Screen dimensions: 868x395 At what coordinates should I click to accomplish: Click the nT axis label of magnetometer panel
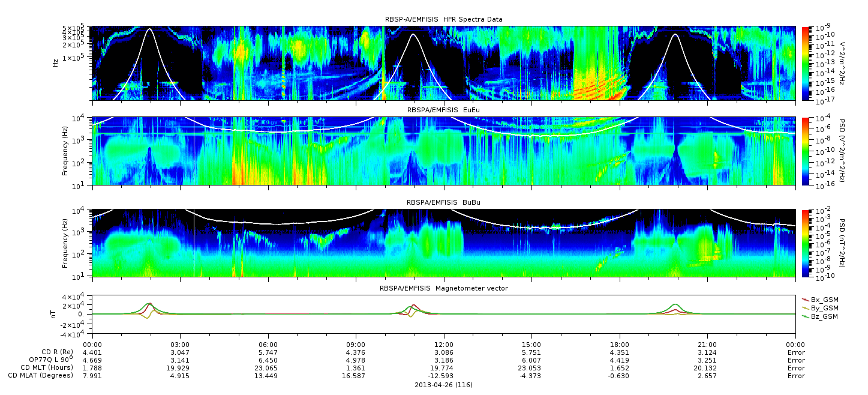tap(54, 313)
